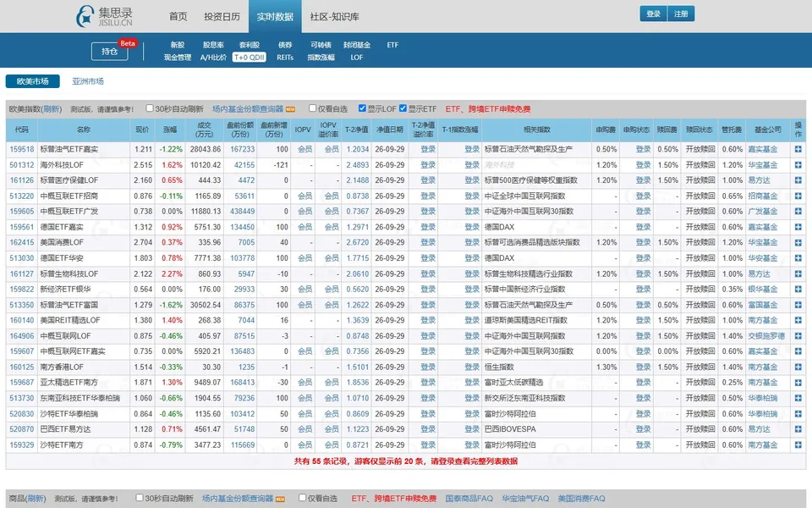812x508 pixels.
Task: Open 国泰商品FAQ link
Action: [x=469, y=498]
